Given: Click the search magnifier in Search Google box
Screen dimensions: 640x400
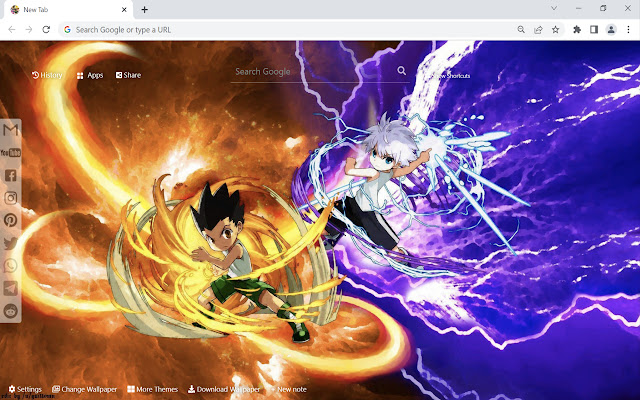Looking at the screenshot, I should pyautogui.click(x=402, y=71).
